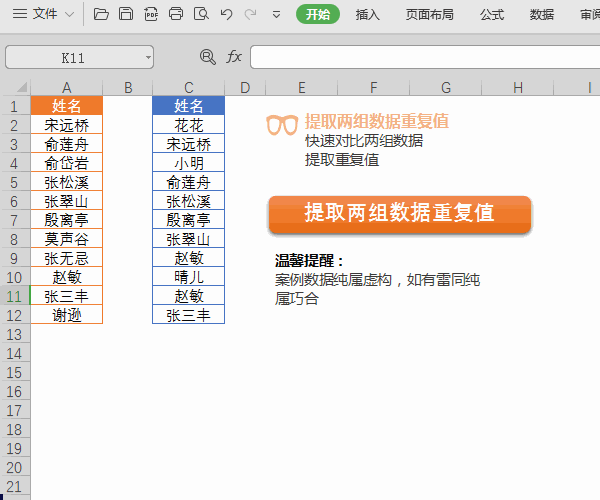Expand quick access toolbar dropdown

click(x=276, y=15)
